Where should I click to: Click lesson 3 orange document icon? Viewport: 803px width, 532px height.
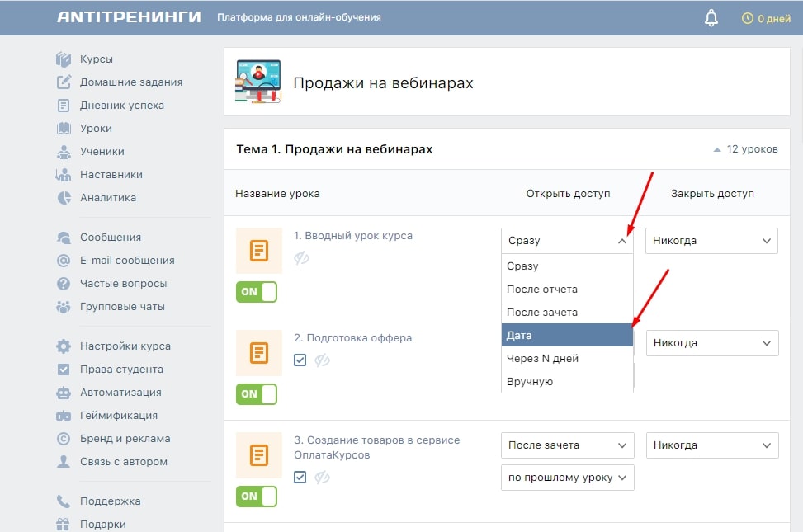point(259,455)
